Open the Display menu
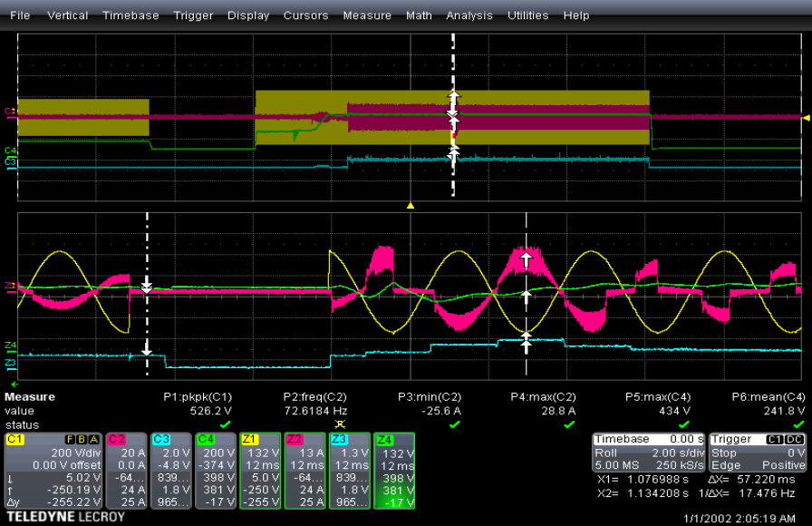This screenshot has height=526, width=812. pos(248,15)
